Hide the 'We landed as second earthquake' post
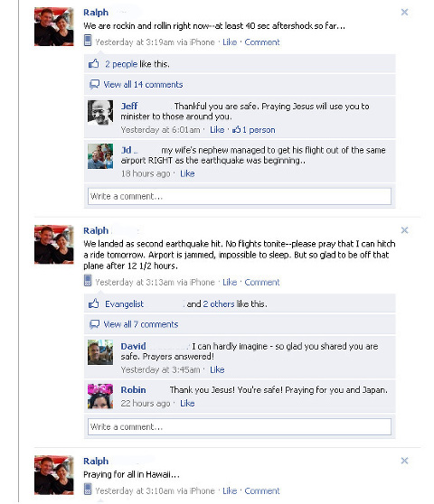The width and height of the screenshot is (434, 504). 404,230
